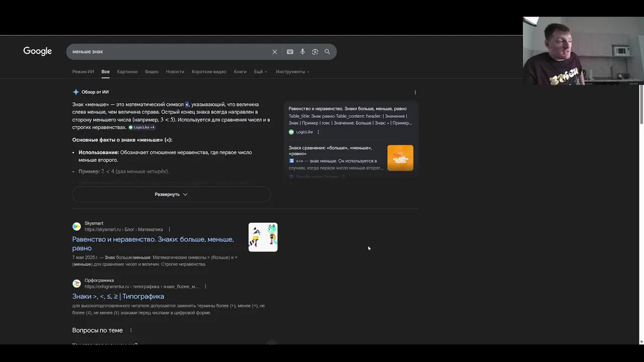The width and height of the screenshot is (644, 362).
Task: Open the on-screen keyboard icon
Action: click(290, 52)
